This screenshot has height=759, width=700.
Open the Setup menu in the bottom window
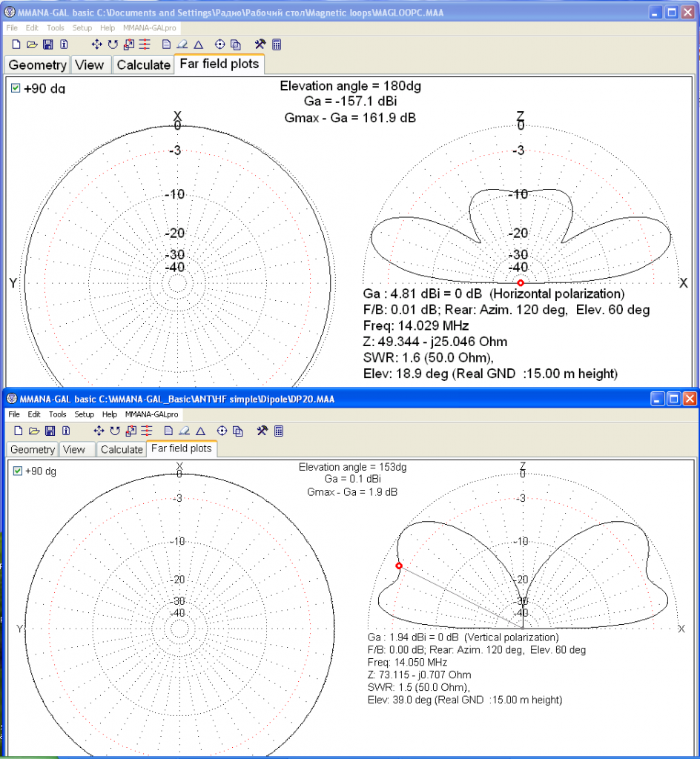coord(85,414)
